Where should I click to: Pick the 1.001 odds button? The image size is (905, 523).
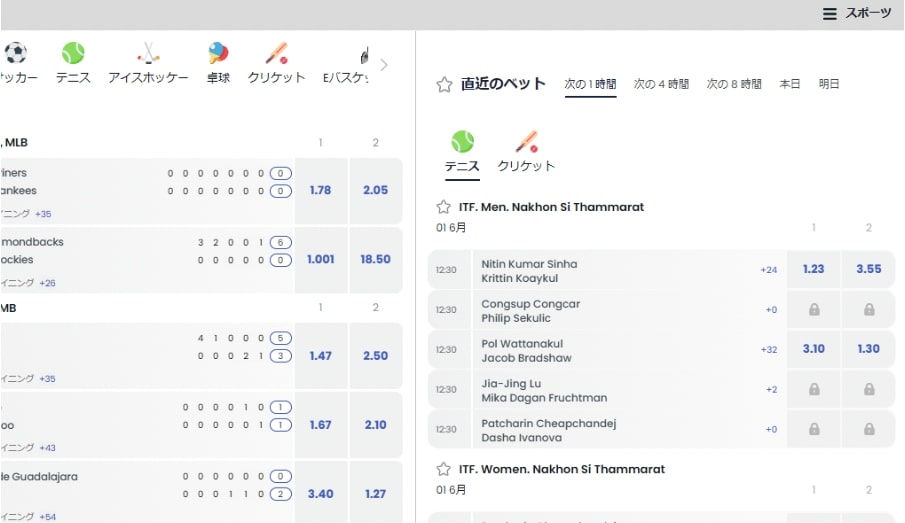click(320, 260)
